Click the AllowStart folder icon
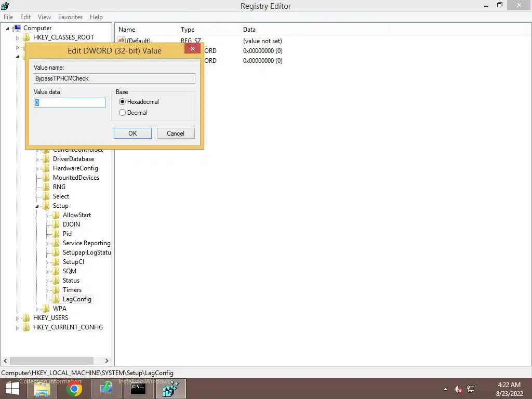 click(56, 215)
